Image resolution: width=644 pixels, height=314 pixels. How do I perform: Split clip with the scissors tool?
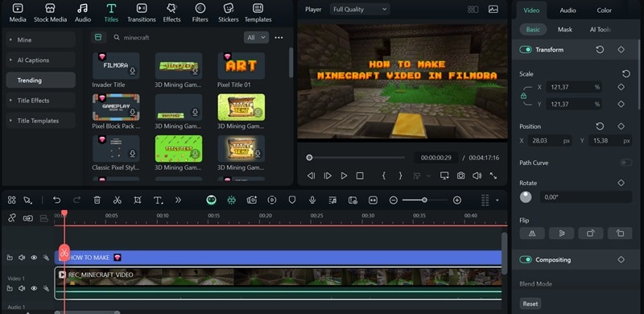coord(117,200)
